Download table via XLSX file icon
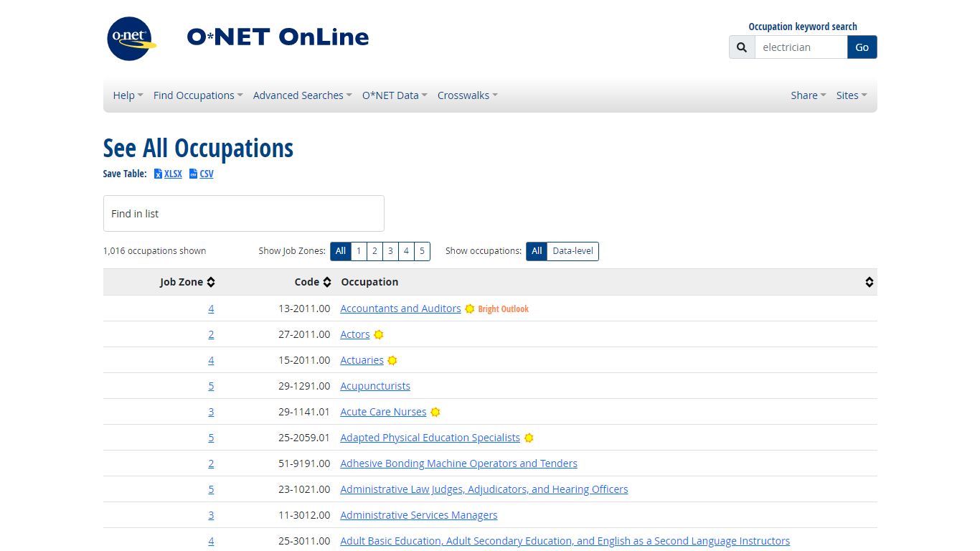 (158, 174)
